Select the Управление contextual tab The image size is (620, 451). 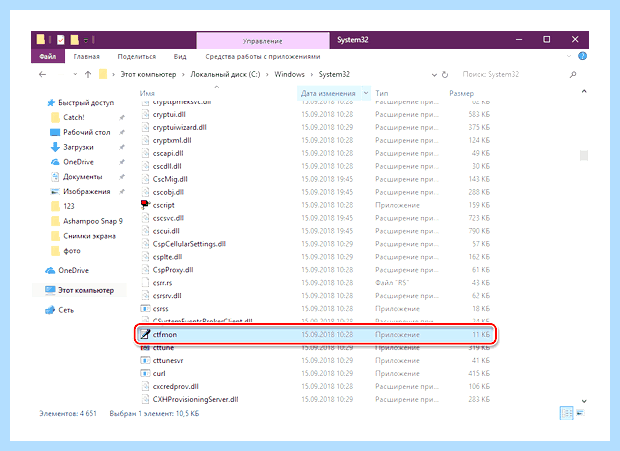coord(263,41)
